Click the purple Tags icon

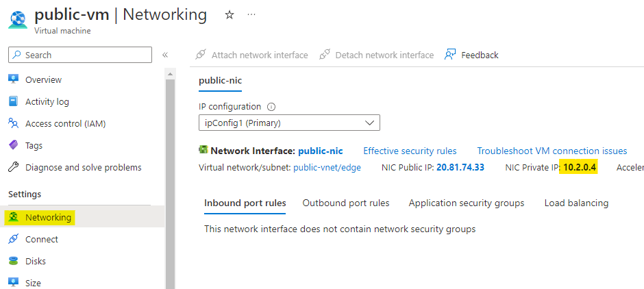tap(13, 145)
